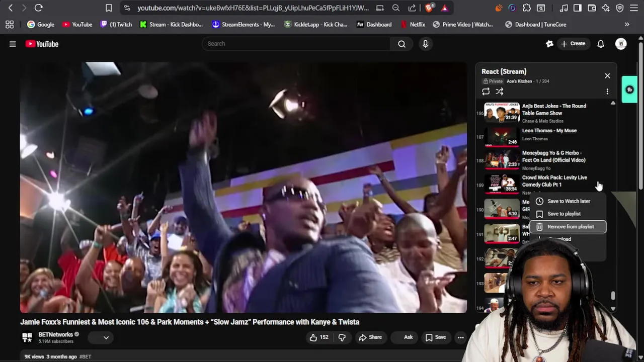Open the account avatar menu
The image size is (644, 362).
(x=621, y=44)
